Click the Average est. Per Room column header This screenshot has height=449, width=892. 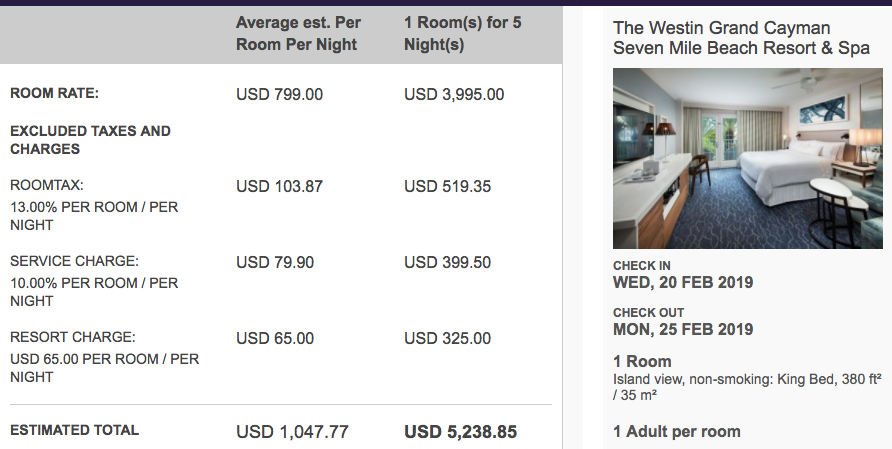pos(298,34)
